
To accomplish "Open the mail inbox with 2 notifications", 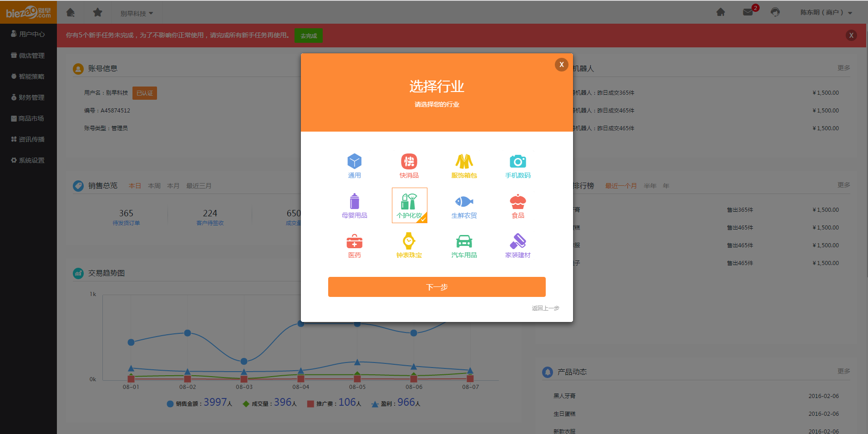I will pos(748,12).
